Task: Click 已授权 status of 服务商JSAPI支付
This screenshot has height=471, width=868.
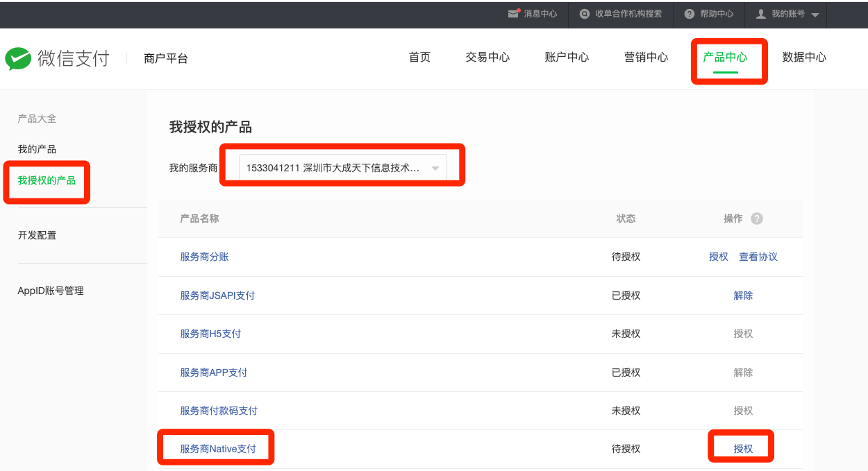Action: pos(626,296)
